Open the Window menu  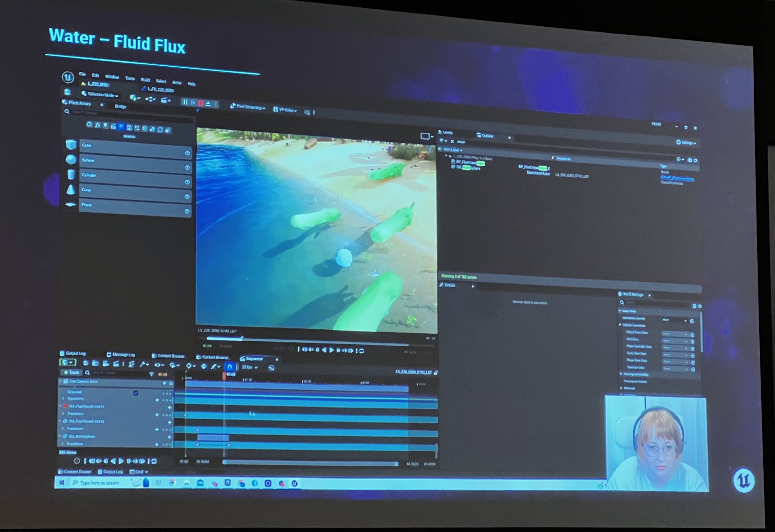112,77
